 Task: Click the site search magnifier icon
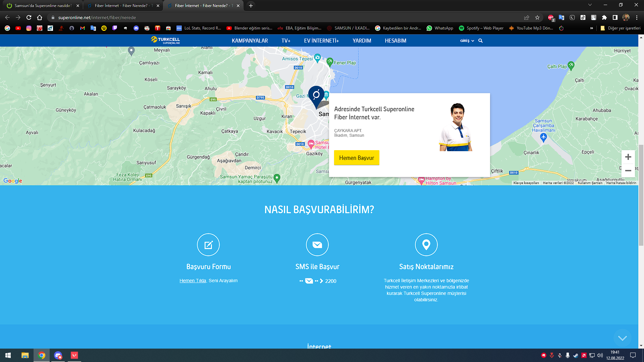point(480,41)
